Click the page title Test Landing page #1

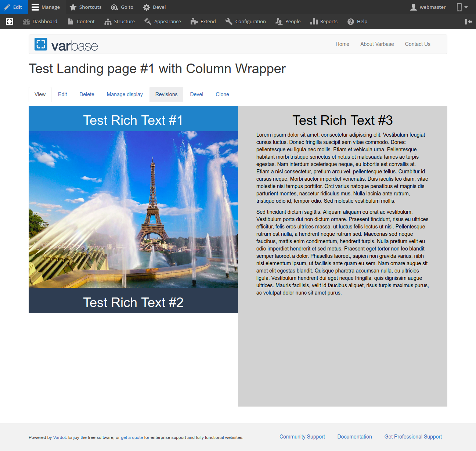157,69
